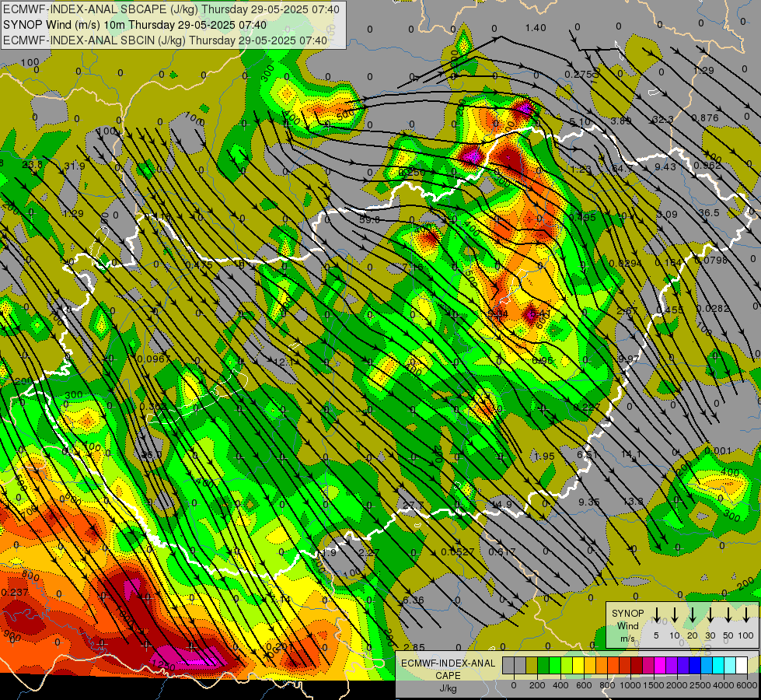Click the 50 m/s wind arrow in legend
Image resolution: width=761 pixels, height=700 pixels.
(728, 615)
